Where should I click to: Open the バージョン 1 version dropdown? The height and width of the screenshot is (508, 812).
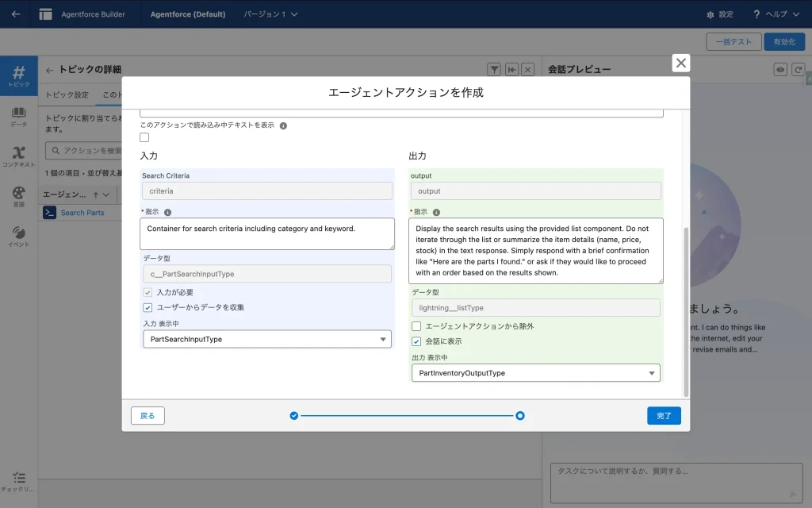(x=271, y=14)
